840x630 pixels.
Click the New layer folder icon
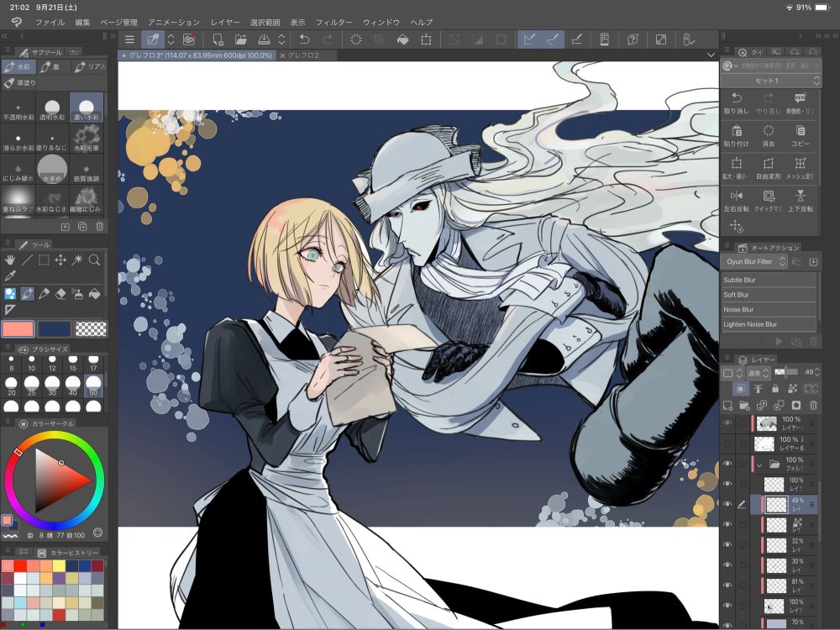tap(744, 406)
